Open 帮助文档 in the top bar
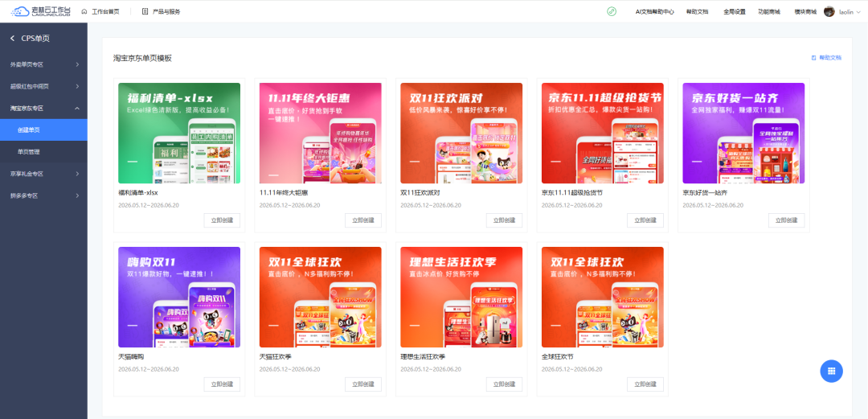This screenshot has height=419, width=868. [x=697, y=11]
